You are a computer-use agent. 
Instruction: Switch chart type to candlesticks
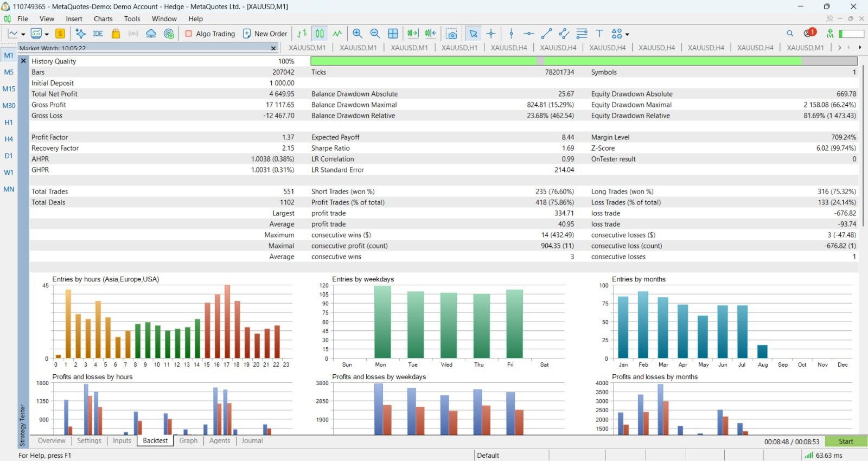click(x=320, y=34)
